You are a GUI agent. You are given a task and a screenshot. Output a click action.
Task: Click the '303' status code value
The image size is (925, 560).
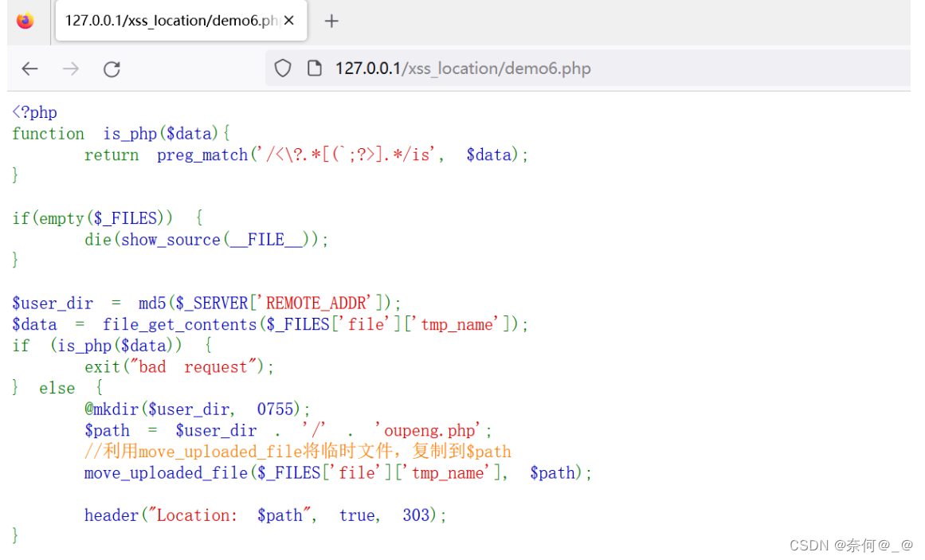pyautogui.click(x=416, y=515)
